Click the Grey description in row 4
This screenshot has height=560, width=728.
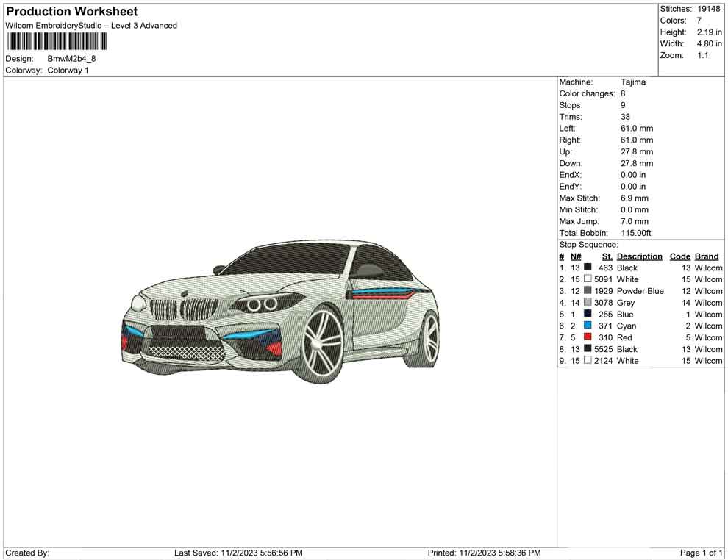pyautogui.click(x=625, y=303)
